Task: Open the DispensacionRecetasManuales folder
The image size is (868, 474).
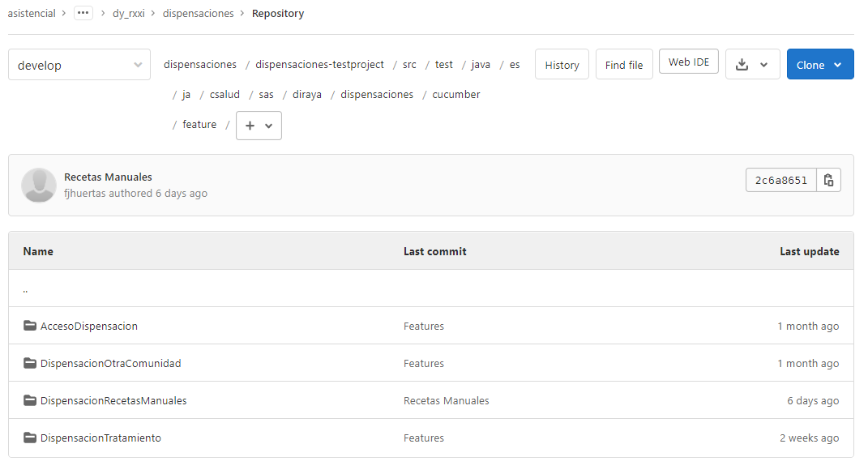Action: 113,400
